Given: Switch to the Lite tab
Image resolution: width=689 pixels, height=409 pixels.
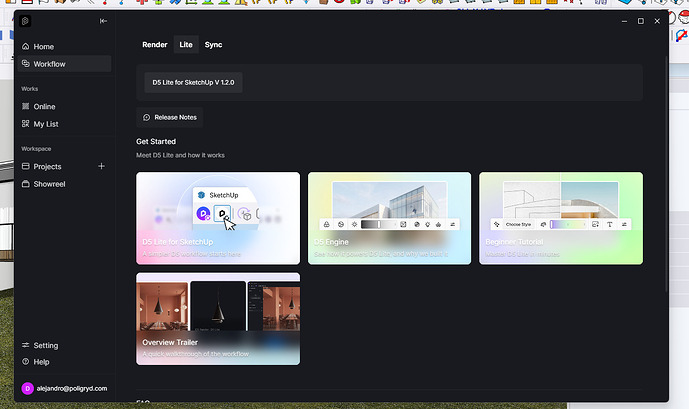Looking at the screenshot, I should [186, 45].
